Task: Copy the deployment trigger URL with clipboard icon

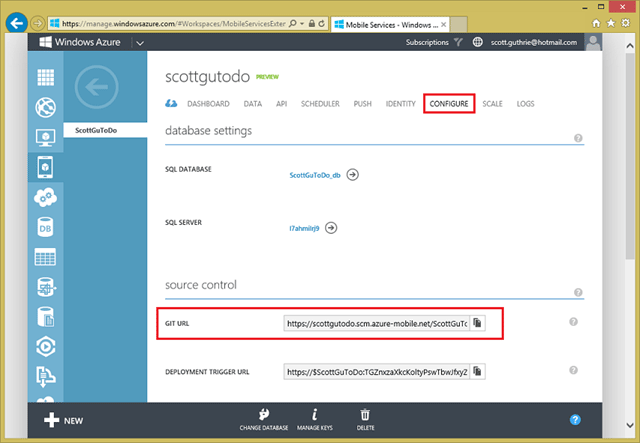Action: pyautogui.click(x=477, y=372)
